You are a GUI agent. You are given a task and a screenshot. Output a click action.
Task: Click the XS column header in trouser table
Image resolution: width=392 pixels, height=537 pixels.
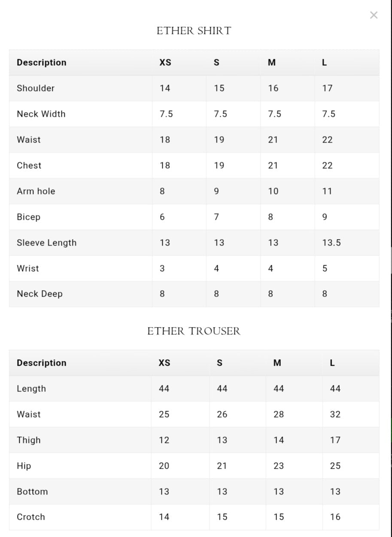pos(164,363)
